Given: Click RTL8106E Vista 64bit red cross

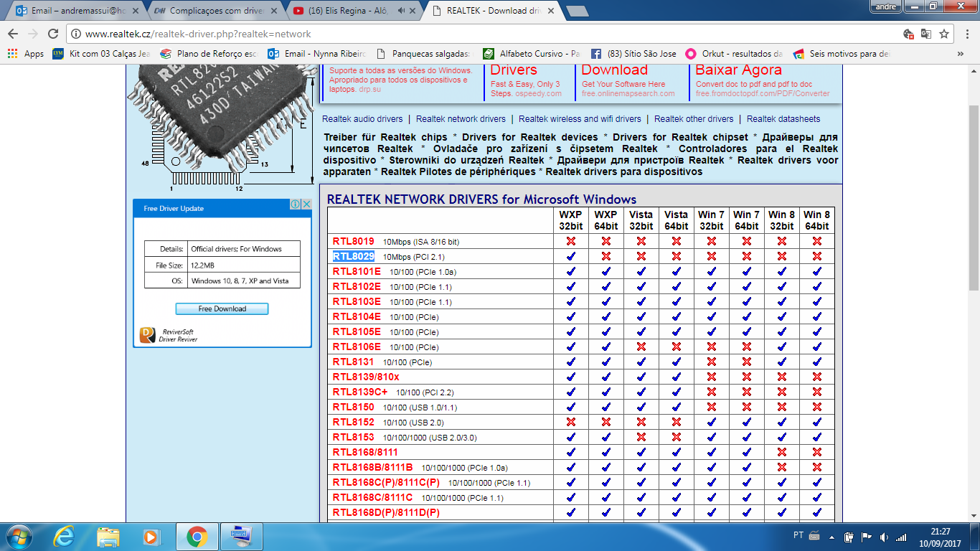Looking at the screenshot, I should 676,347.
